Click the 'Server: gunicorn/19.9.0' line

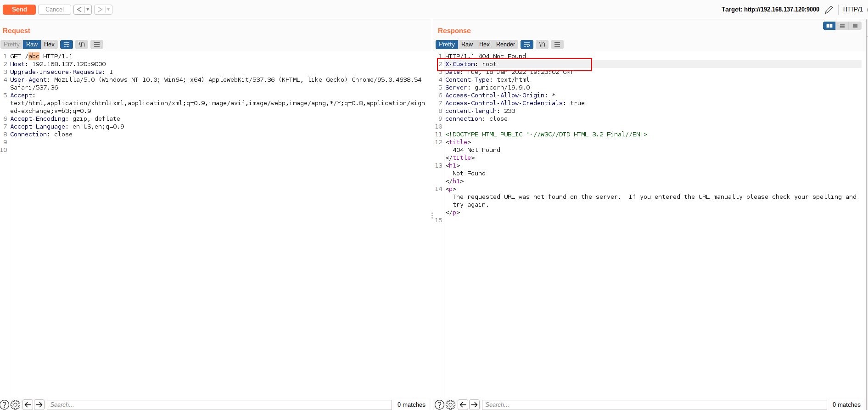click(x=487, y=88)
